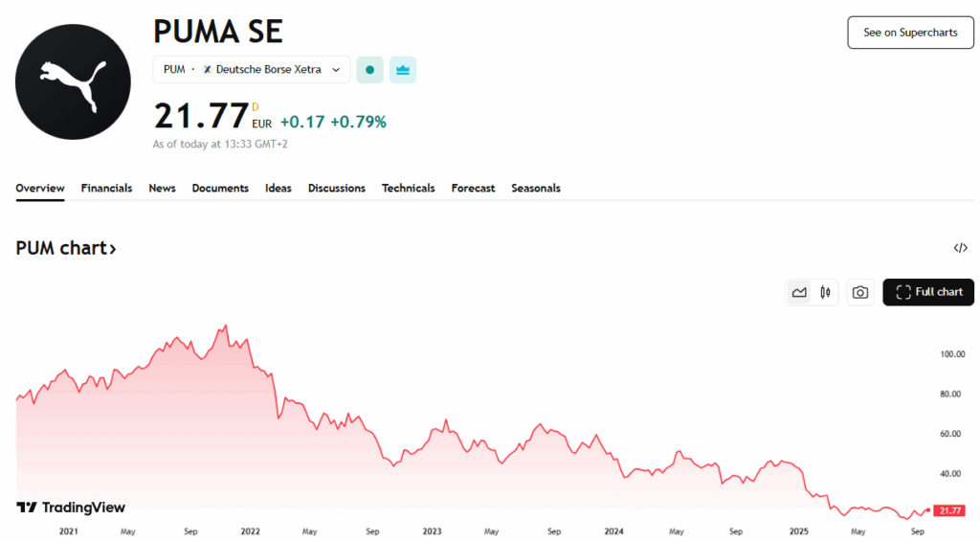Click 'As of today at 13:33 GMT+2' text
The width and height of the screenshot is (980, 542).
(220, 145)
